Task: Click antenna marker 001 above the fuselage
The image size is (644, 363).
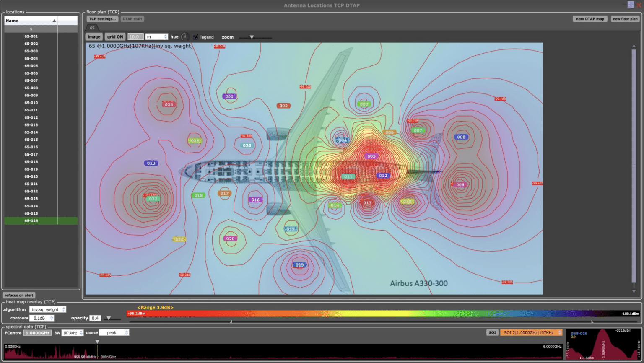Action: tap(229, 96)
